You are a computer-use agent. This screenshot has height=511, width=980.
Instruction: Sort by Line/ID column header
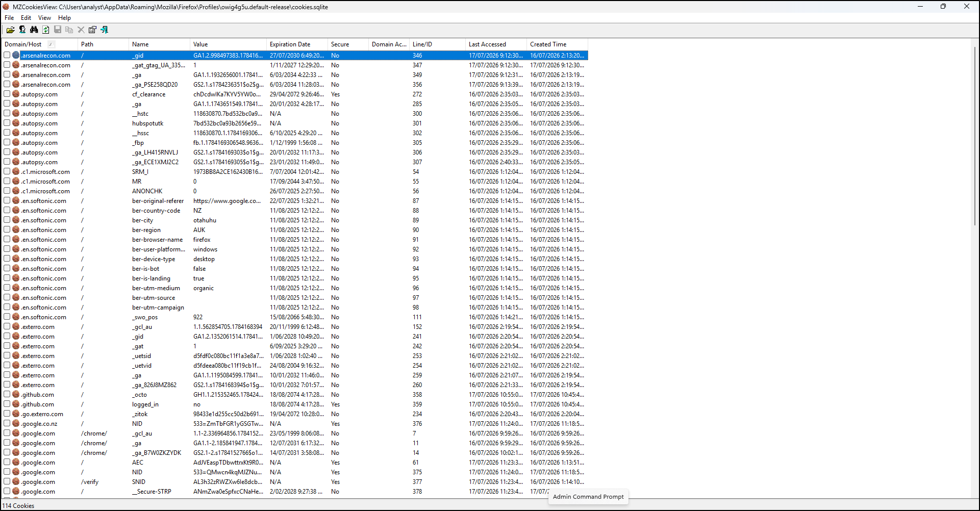(x=438, y=44)
